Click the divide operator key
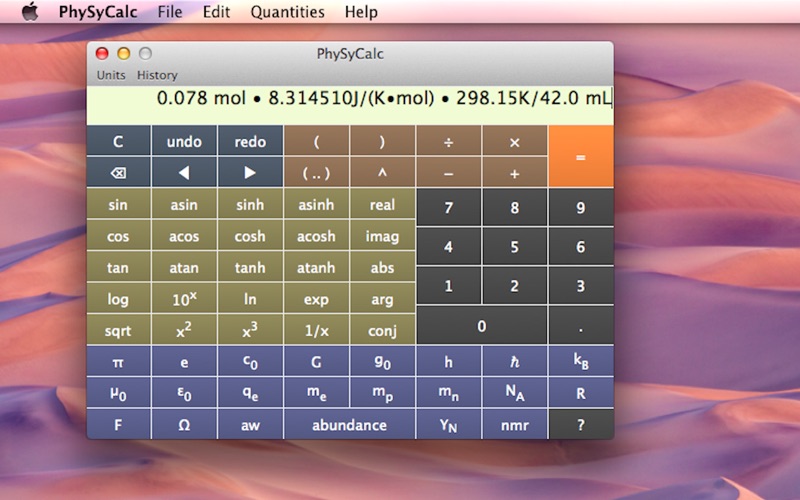800x500 pixels. tap(448, 141)
